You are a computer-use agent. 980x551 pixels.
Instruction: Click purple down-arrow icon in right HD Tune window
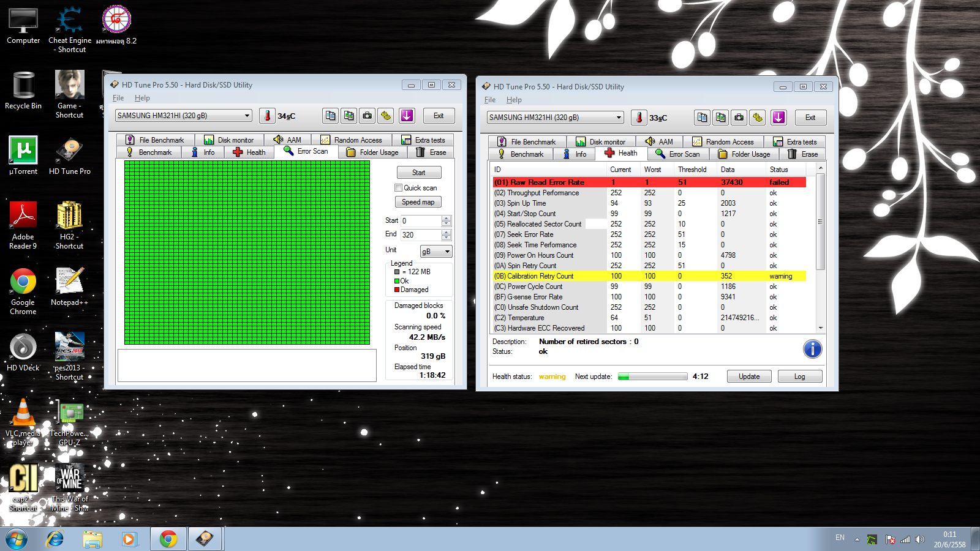click(x=778, y=118)
